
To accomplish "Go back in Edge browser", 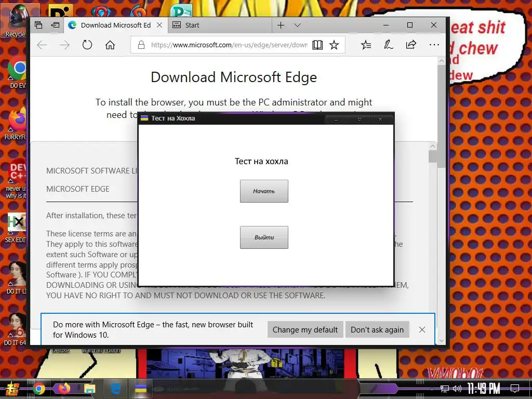I will click(x=42, y=45).
